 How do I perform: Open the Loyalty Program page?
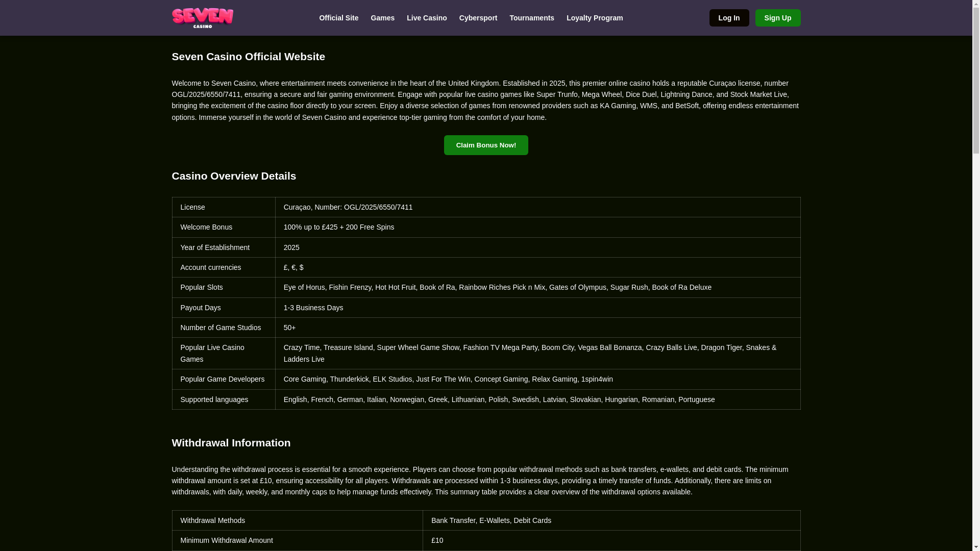pyautogui.click(x=594, y=18)
